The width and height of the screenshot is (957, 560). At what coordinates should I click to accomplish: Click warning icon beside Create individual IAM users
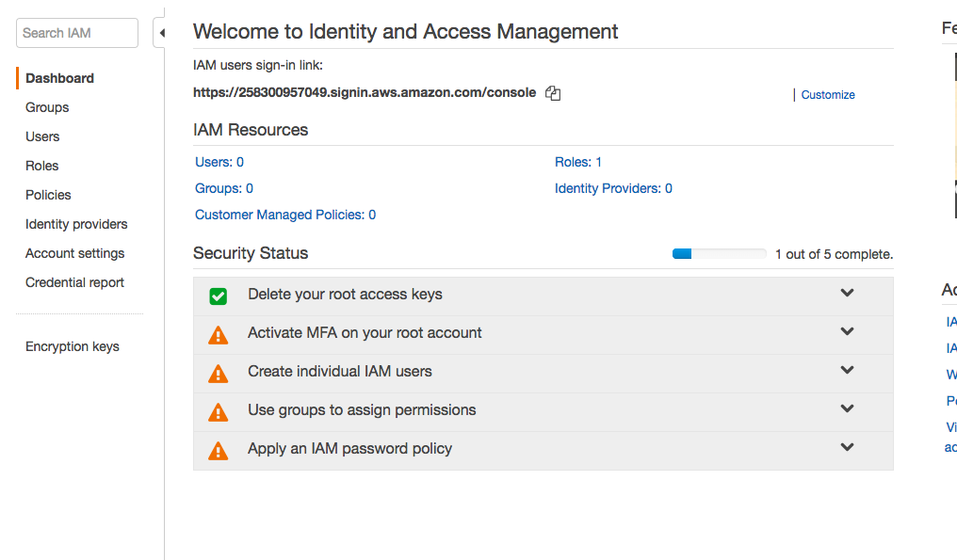(x=218, y=374)
